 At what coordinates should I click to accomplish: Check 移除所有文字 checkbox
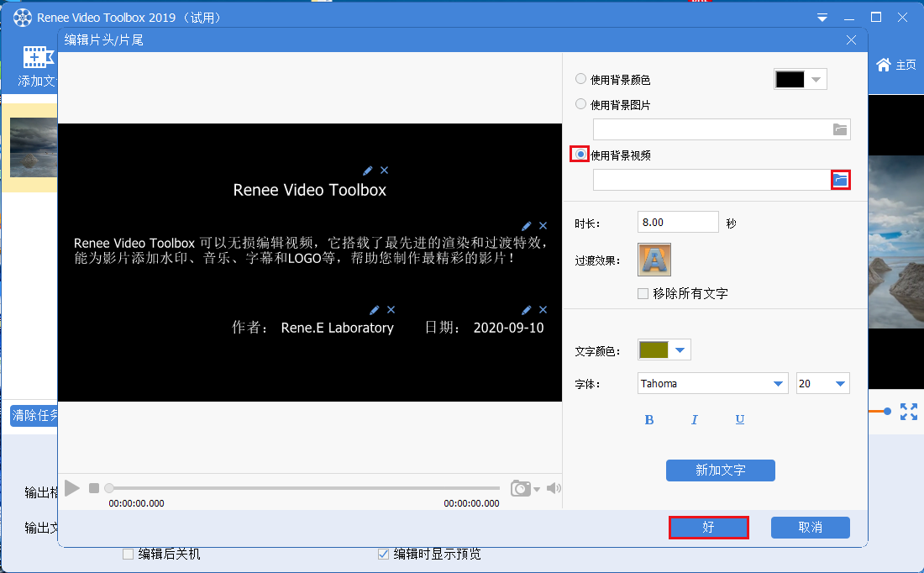click(643, 293)
